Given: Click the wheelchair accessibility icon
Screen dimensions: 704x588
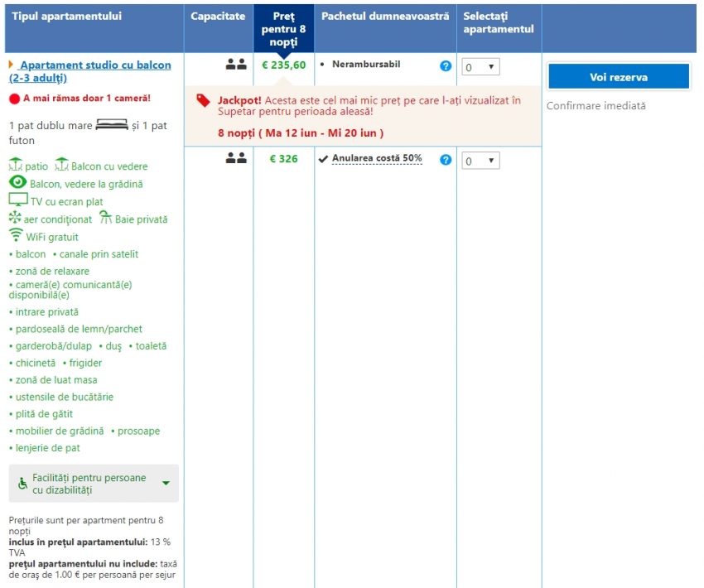Looking at the screenshot, I should coord(22,484).
